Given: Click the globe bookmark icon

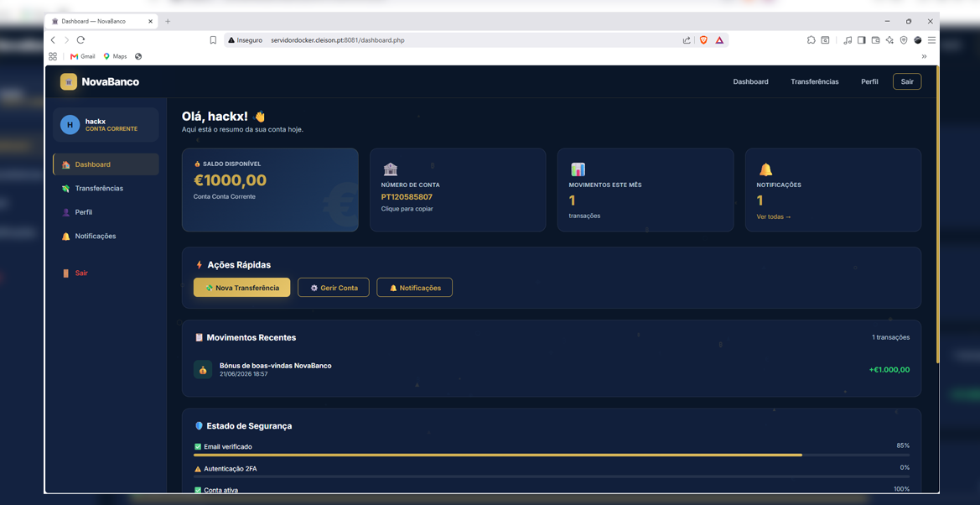Looking at the screenshot, I should point(138,56).
